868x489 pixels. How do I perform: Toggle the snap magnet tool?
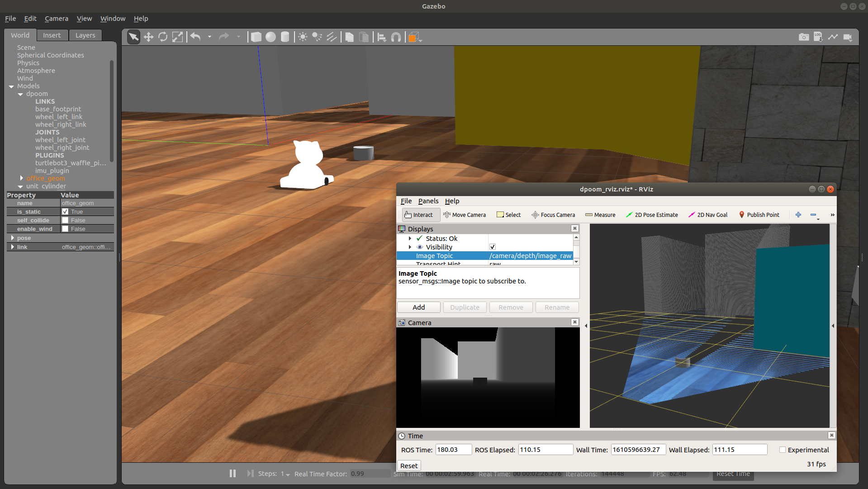coord(396,37)
